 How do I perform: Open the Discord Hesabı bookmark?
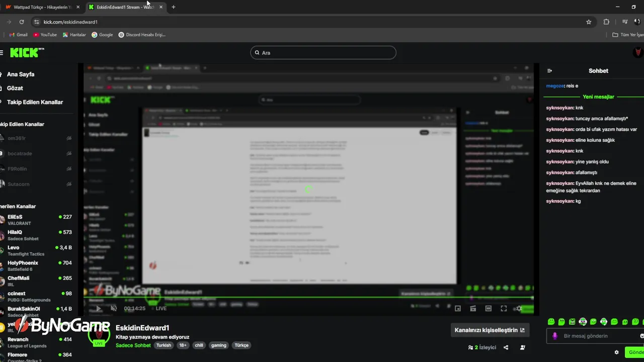point(142,35)
